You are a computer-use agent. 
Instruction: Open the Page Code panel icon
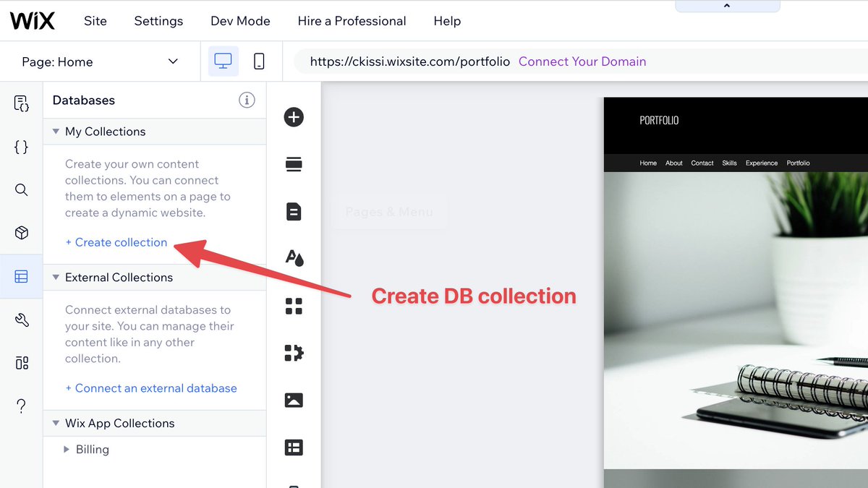[22, 103]
